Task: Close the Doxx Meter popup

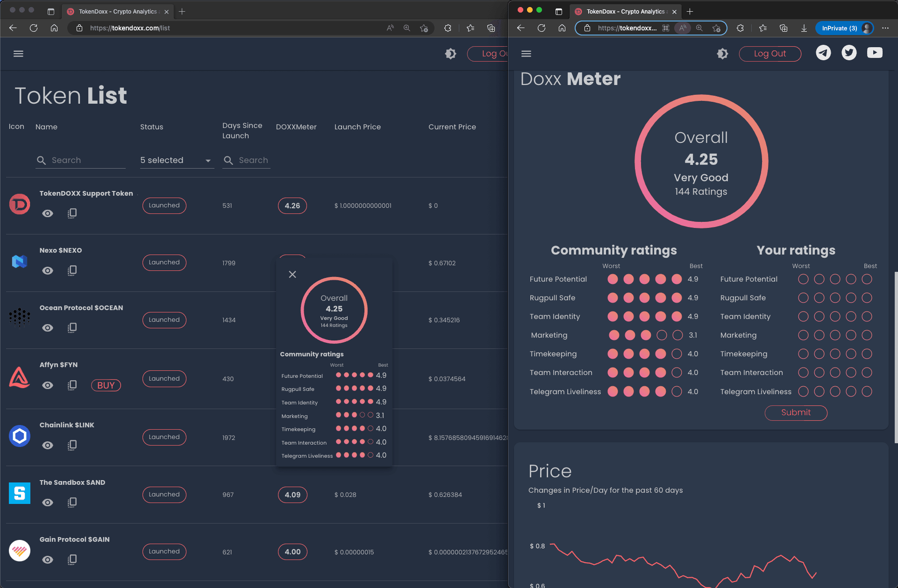Action: (292, 275)
